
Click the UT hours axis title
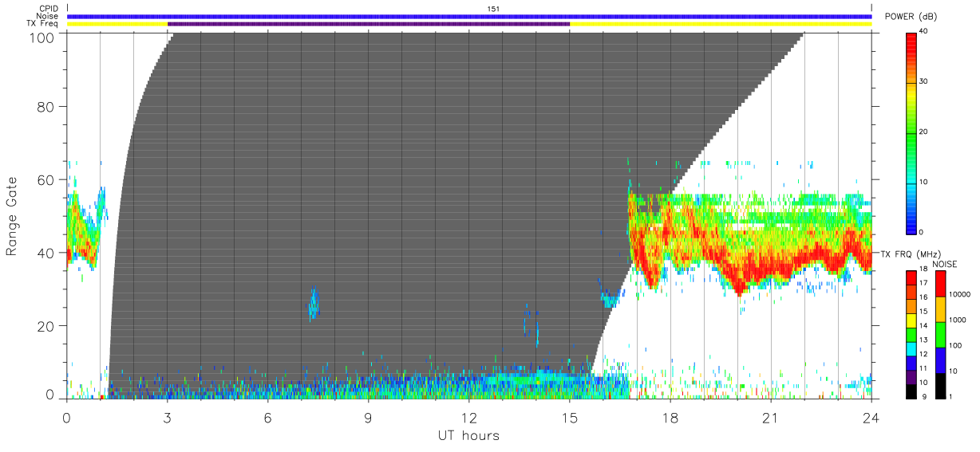(x=469, y=435)
